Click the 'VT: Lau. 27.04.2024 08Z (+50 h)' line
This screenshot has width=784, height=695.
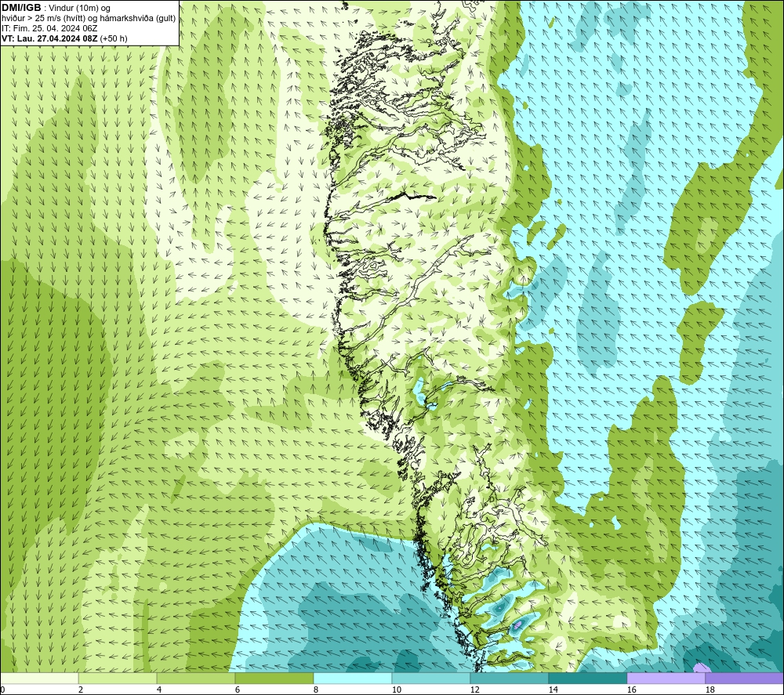[x=64, y=38]
